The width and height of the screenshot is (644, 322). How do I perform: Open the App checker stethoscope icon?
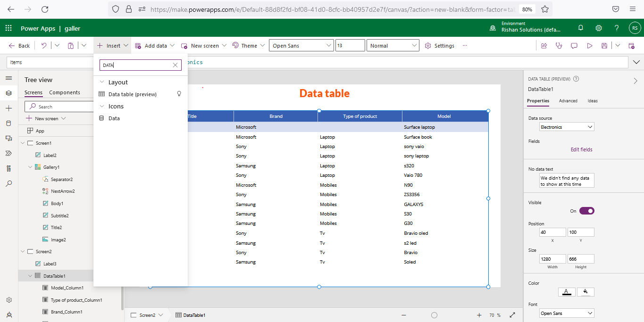[559, 46]
